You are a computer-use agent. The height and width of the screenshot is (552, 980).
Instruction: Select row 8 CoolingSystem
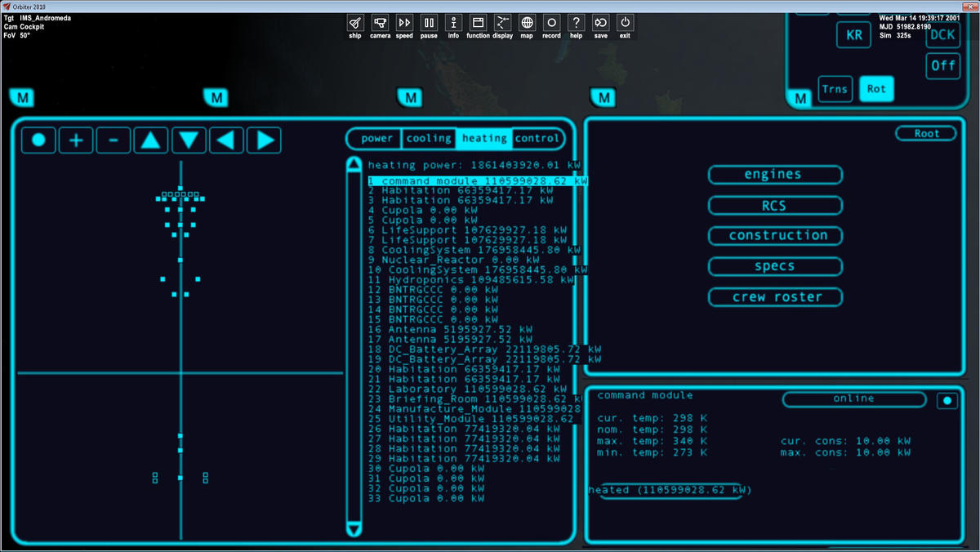pos(474,250)
